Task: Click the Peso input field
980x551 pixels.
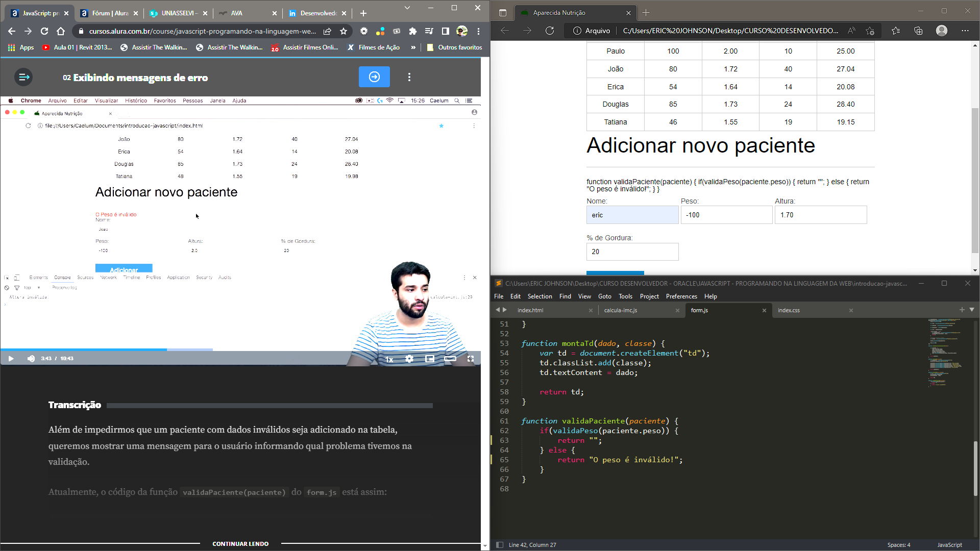Action: pos(726,215)
